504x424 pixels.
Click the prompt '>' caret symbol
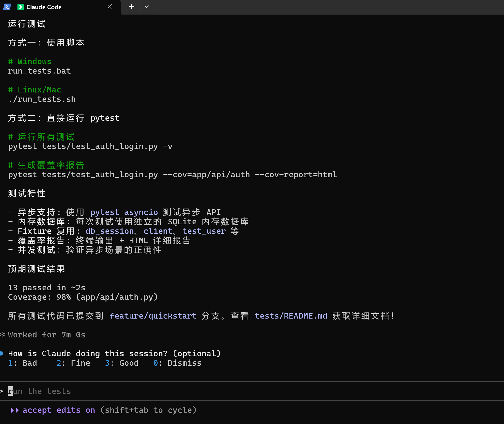click(2, 391)
